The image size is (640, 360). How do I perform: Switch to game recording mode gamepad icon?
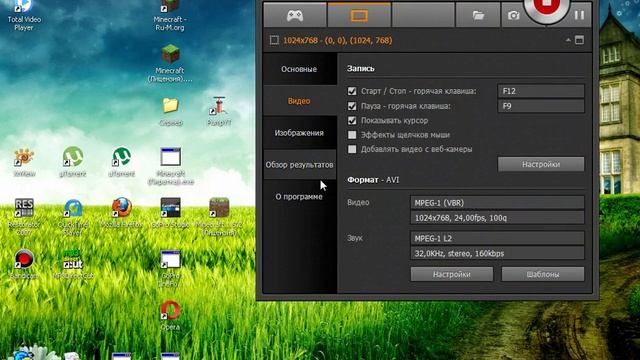(x=295, y=16)
